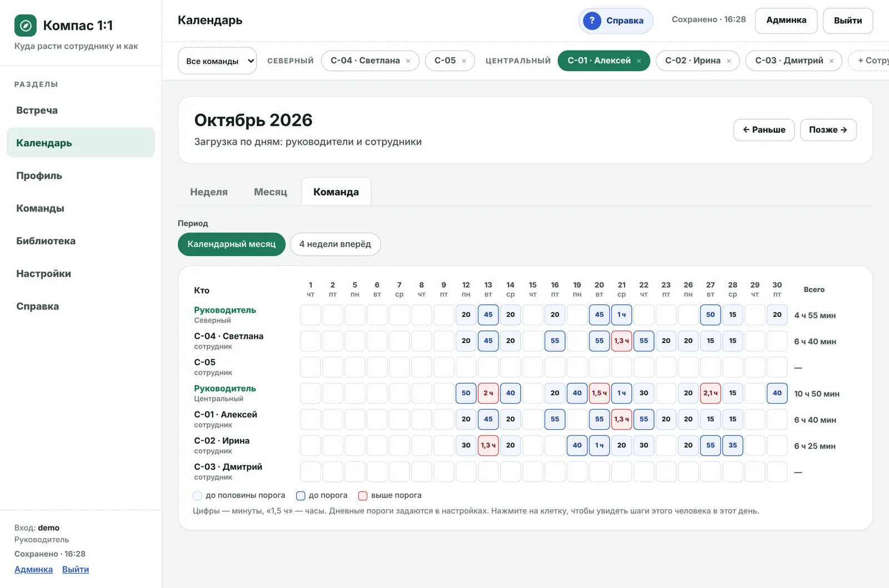Open Руководитель Северный cell for 27 вт
The width and height of the screenshot is (889, 588).
711,315
